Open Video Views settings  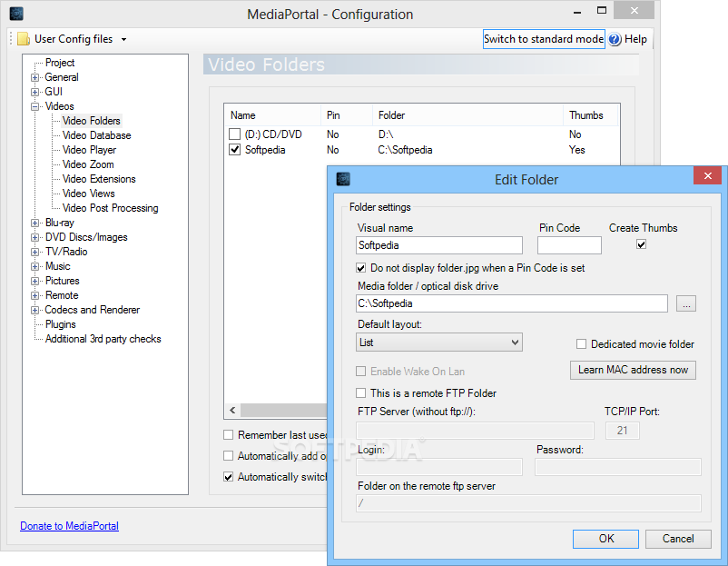click(89, 194)
